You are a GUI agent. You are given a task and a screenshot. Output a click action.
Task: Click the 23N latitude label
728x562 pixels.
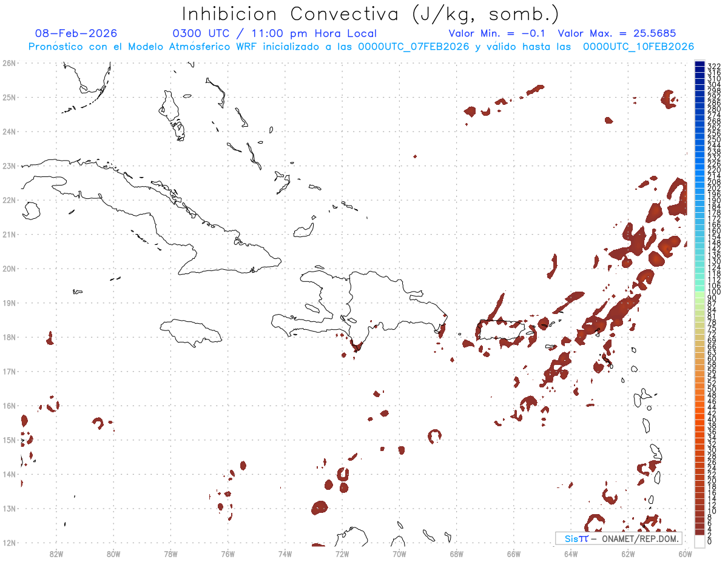pyautogui.click(x=9, y=166)
